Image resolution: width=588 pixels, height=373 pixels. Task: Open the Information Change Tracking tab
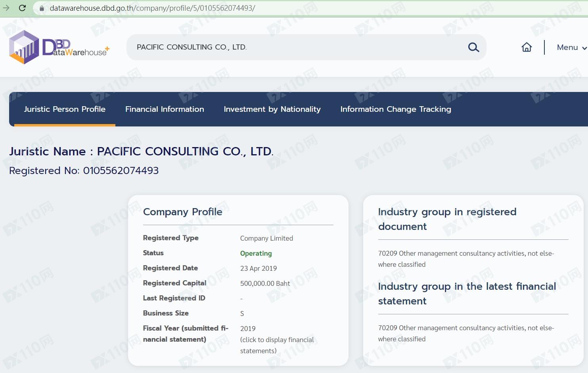[x=396, y=109]
